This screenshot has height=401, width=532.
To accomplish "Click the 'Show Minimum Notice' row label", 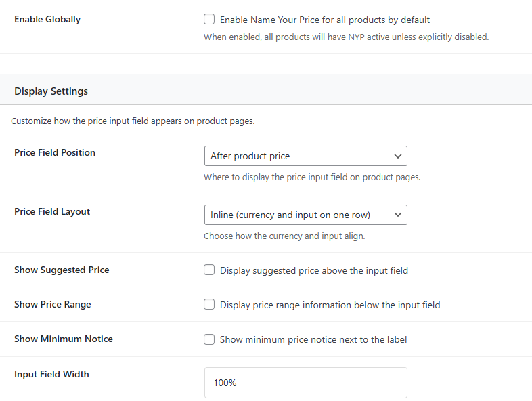I will 64,339.
